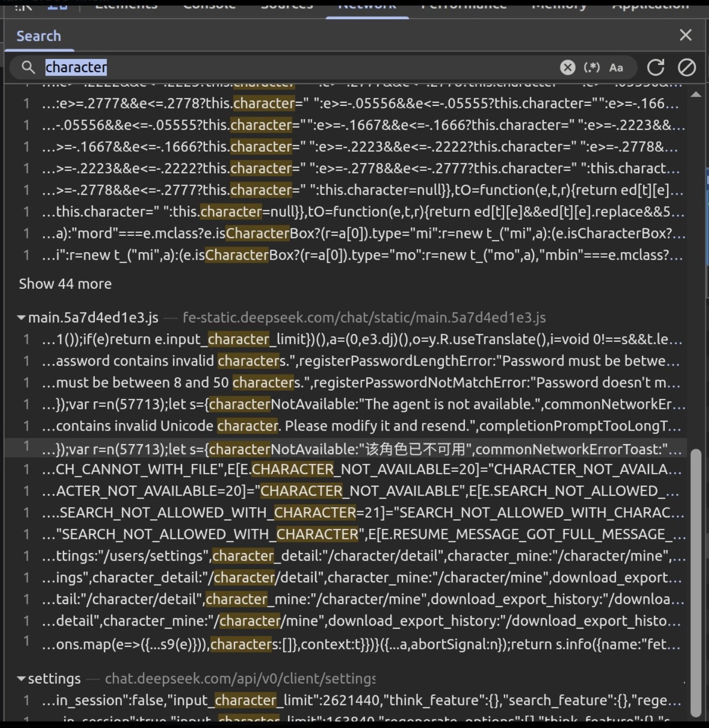The image size is (709, 728).
Task: Click the scrollbar up arrow in the results
Action: pos(696,94)
